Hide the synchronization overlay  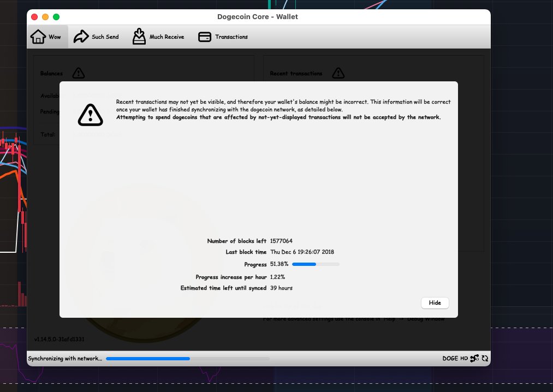point(435,302)
